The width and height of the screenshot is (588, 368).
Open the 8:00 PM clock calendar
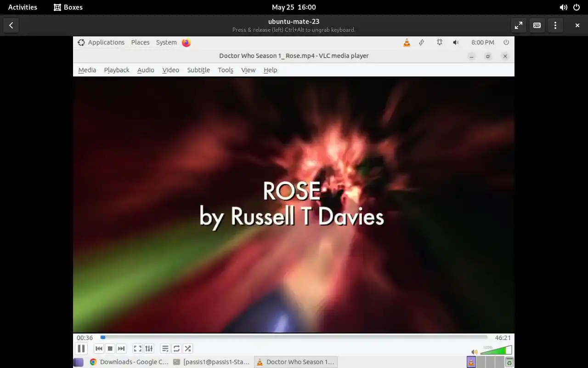point(483,42)
